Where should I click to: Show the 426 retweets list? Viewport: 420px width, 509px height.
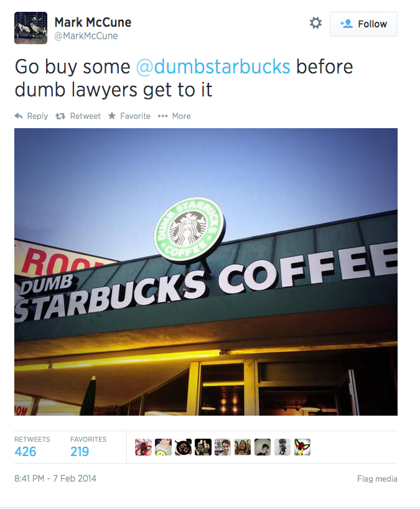click(32, 447)
